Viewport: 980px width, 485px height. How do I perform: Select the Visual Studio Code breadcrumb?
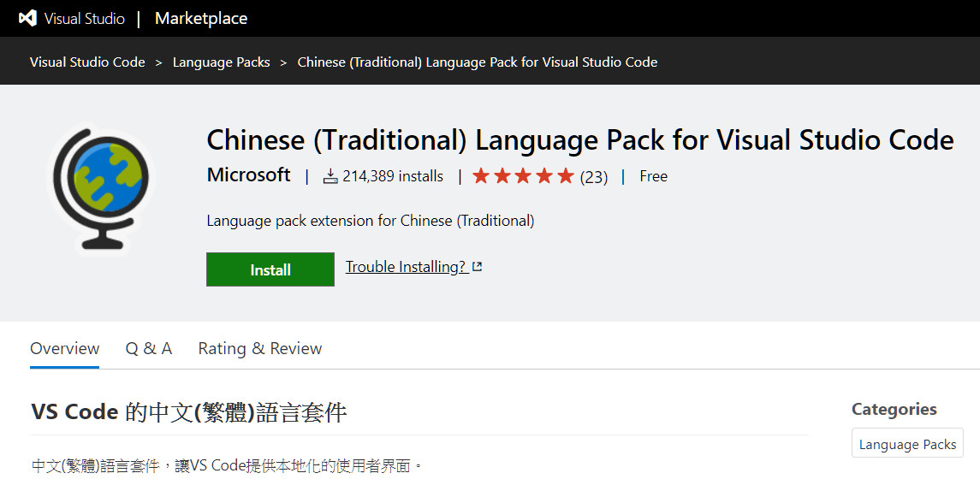click(87, 62)
